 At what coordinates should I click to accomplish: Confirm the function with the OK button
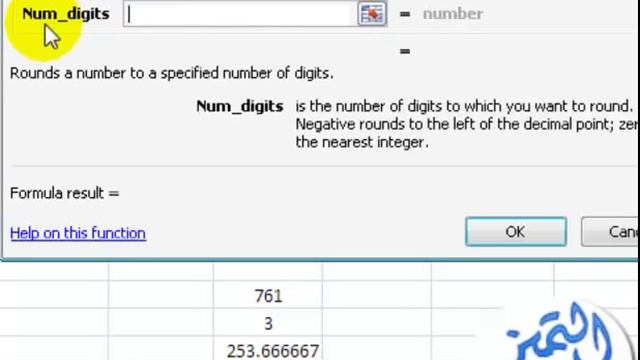click(x=516, y=232)
